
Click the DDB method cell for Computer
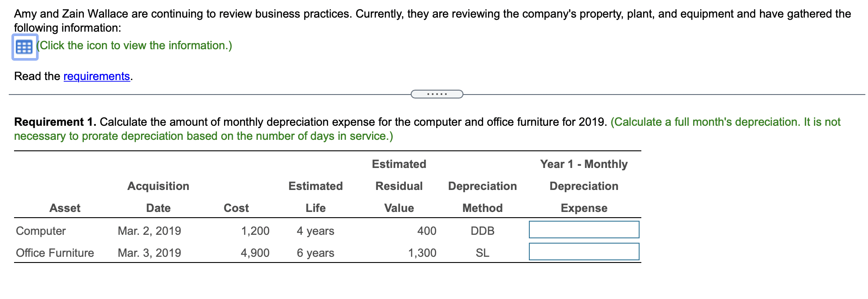coord(482,230)
